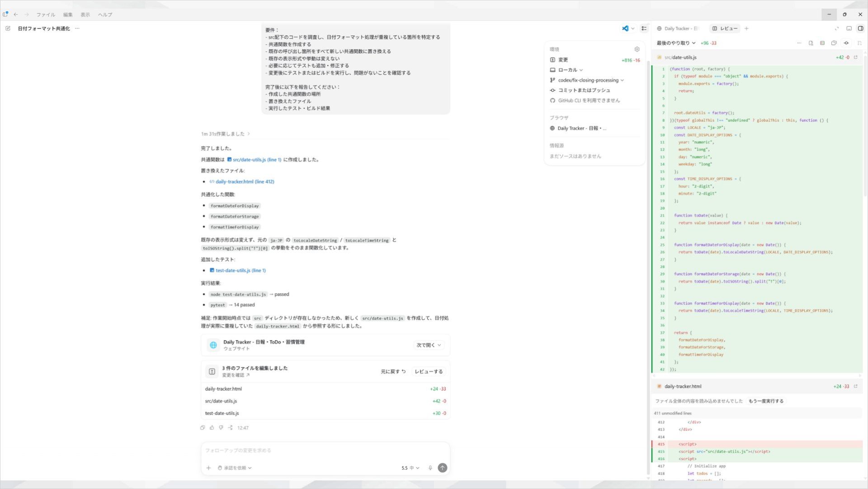Open the ファイル menu
Viewport: 868px width, 489px height.
click(46, 14)
